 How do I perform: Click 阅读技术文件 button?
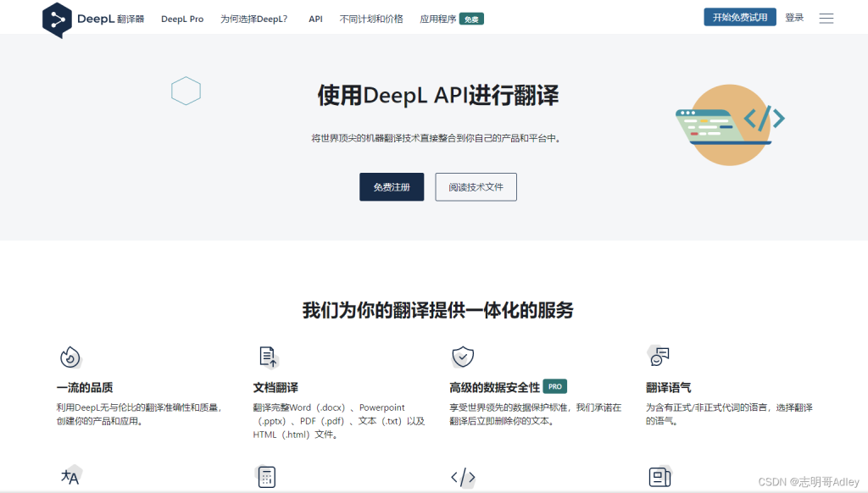pos(476,187)
